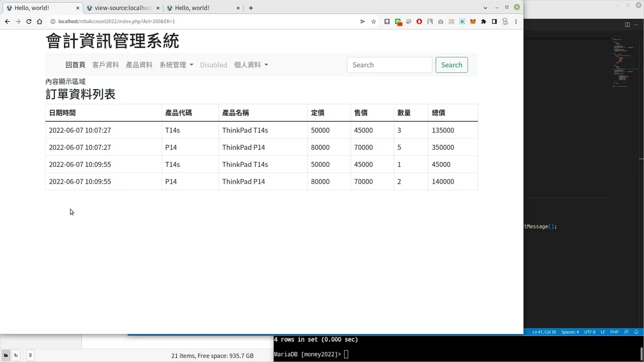Open the Extensions puzzle piece menu
644x362 pixels.
(484, 22)
